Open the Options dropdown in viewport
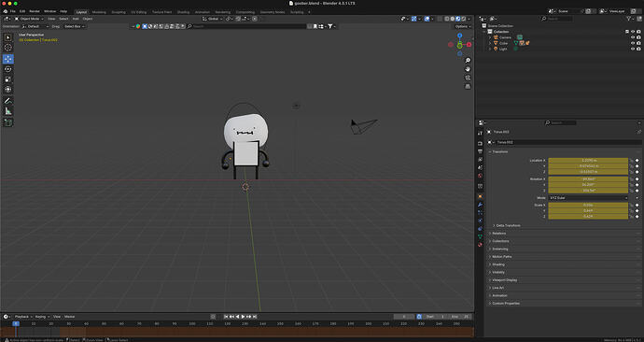Image resolution: width=644 pixels, height=342 pixels. (x=462, y=26)
